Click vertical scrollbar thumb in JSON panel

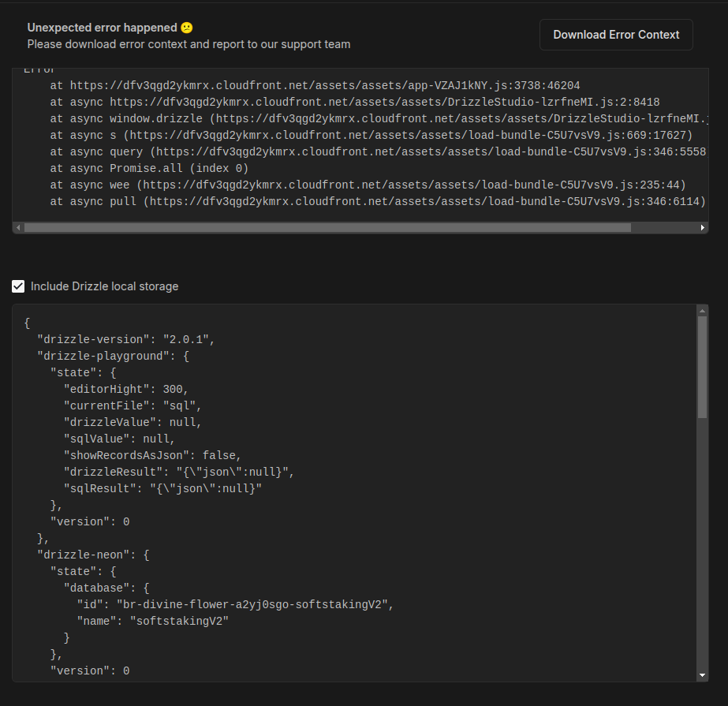coord(702,367)
